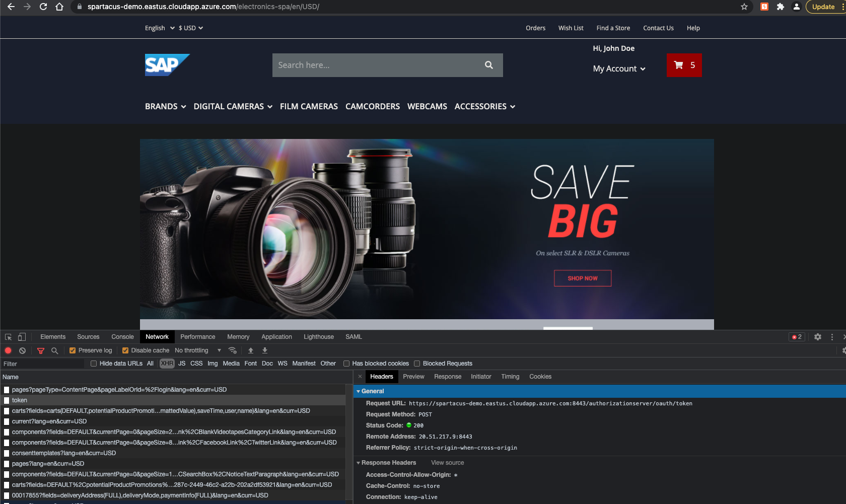
Task: Switch to the Console DevTools tab
Action: [122, 337]
